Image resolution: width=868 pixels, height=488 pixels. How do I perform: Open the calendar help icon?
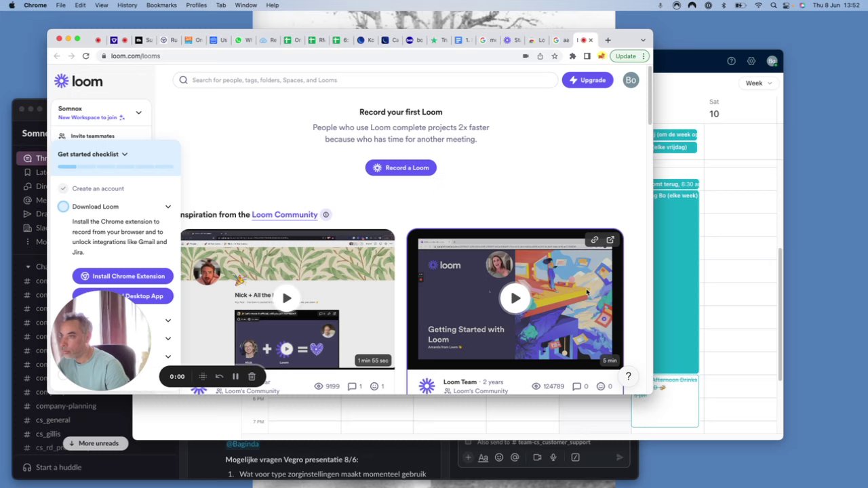tap(731, 61)
